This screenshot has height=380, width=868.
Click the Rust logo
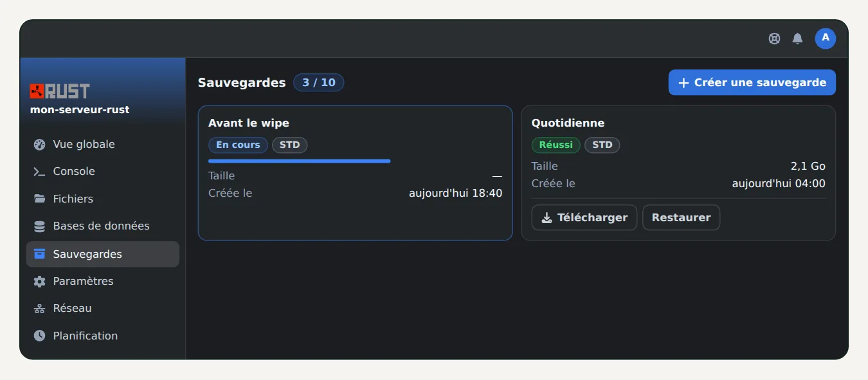(x=60, y=91)
